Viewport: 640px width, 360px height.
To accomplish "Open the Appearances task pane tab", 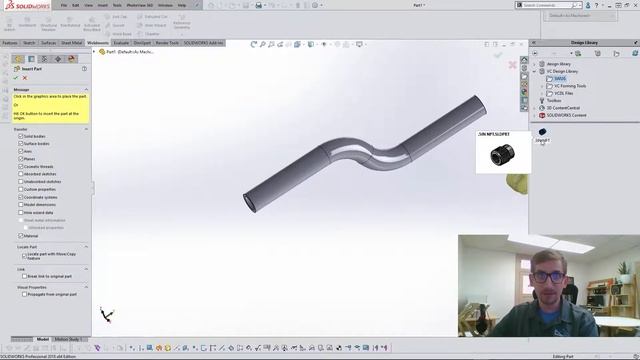I will [x=524, y=92].
